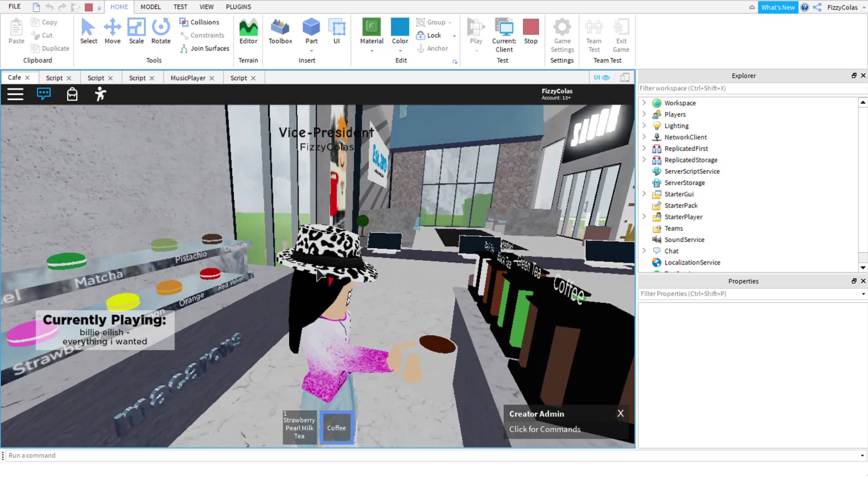Image resolution: width=868 pixels, height=481 pixels.
Task: Activate the Scale tool
Action: click(x=136, y=31)
